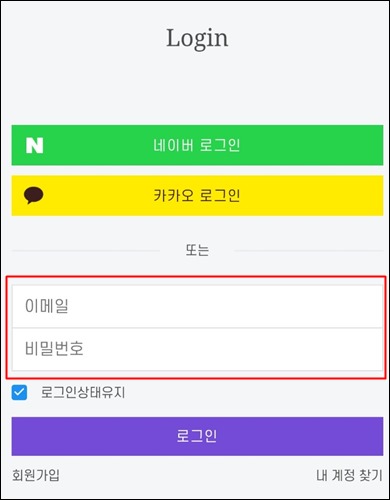390x500 pixels.
Task: Click the 또는 divider text
Action: pyautogui.click(x=197, y=250)
